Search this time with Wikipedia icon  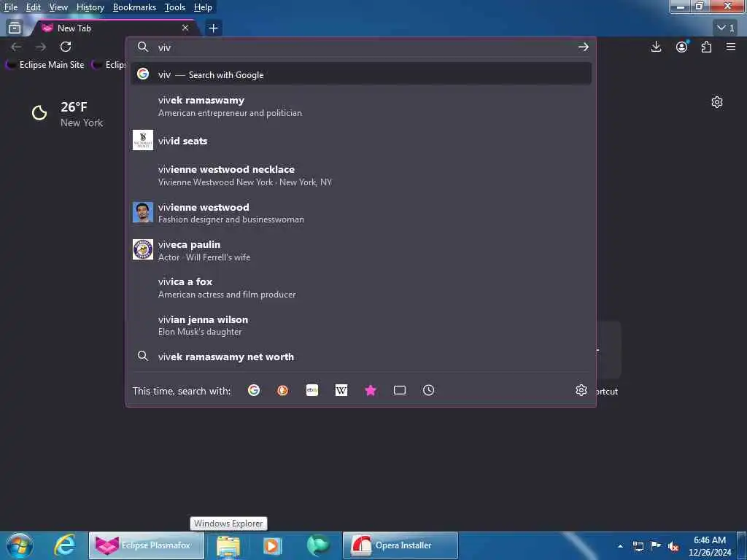(x=341, y=391)
